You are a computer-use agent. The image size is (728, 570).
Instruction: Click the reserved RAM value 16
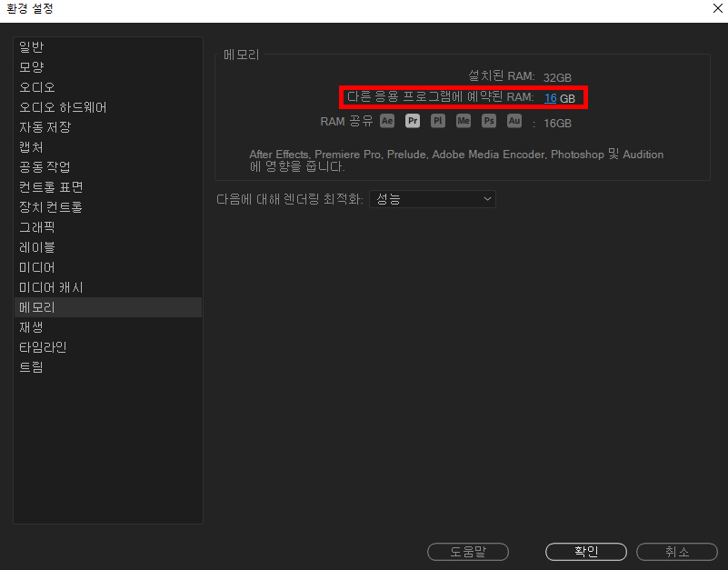[x=550, y=98]
